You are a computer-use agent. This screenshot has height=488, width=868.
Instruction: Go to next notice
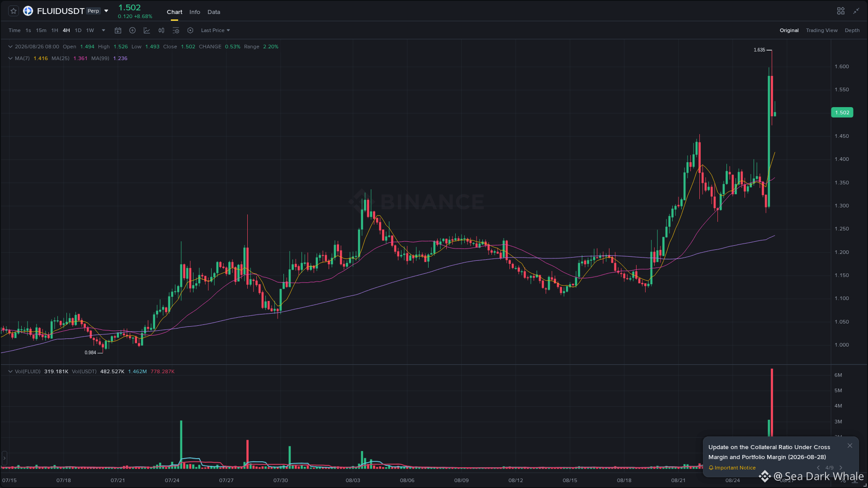pyautogui.click(x=841, y=468)
